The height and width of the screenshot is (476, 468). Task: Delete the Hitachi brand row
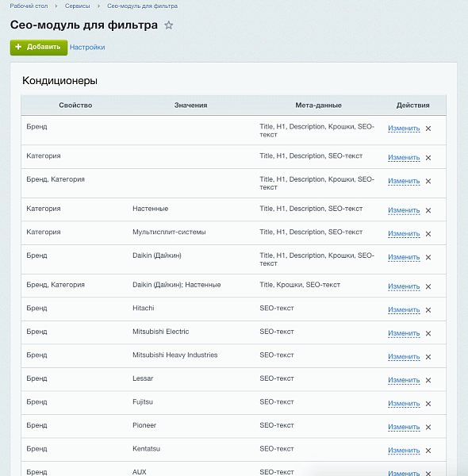(428, 310)
